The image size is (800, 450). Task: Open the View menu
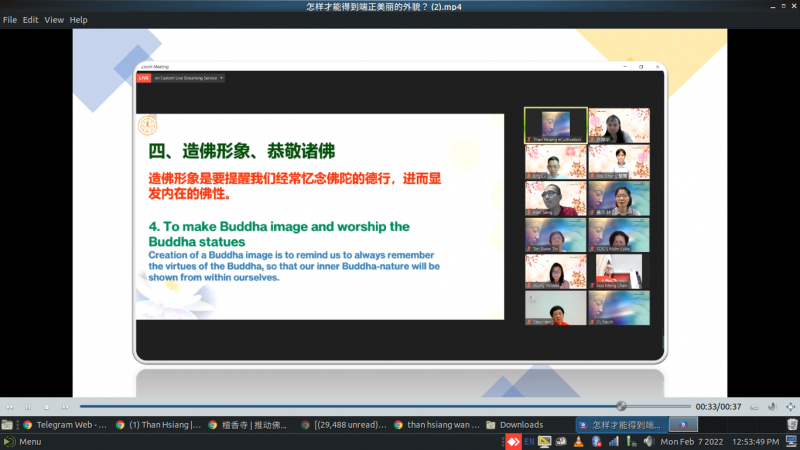(x=54, y=20)
